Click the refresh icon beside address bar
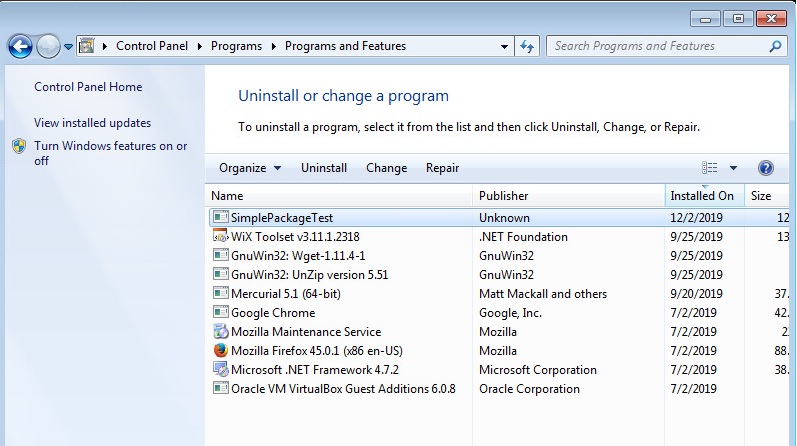The height and width of the screenshot is (446, 797). click(x=527, y=46)
